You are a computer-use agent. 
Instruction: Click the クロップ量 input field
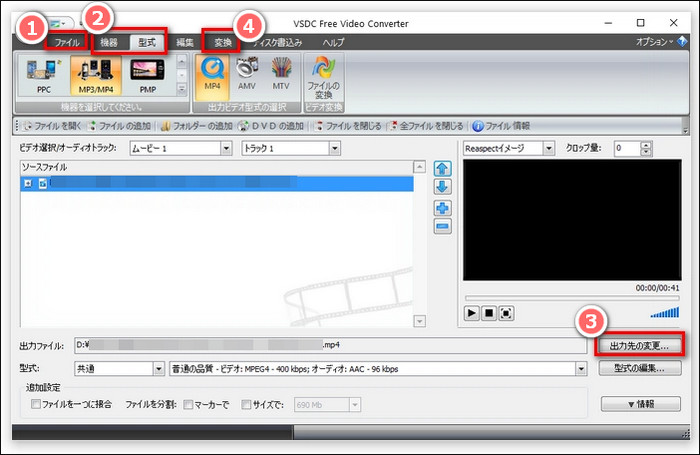click(x=627, y=148)
